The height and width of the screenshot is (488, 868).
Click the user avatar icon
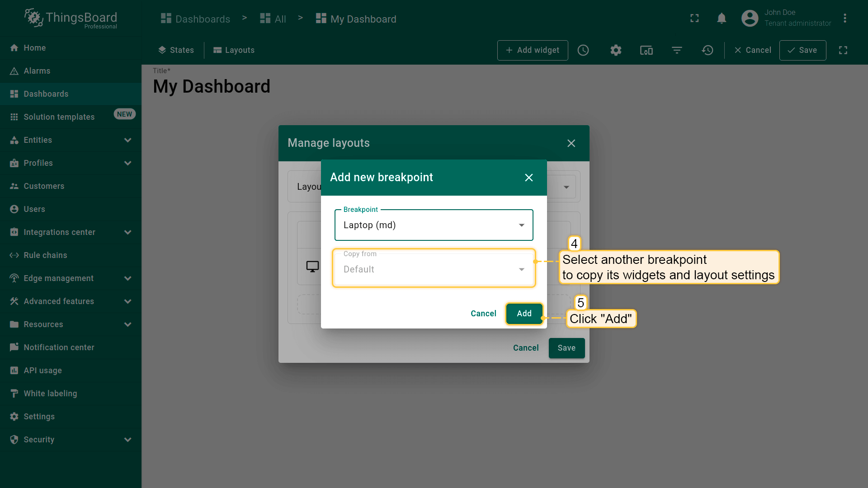pyautogui.click(x=750, y=19)
